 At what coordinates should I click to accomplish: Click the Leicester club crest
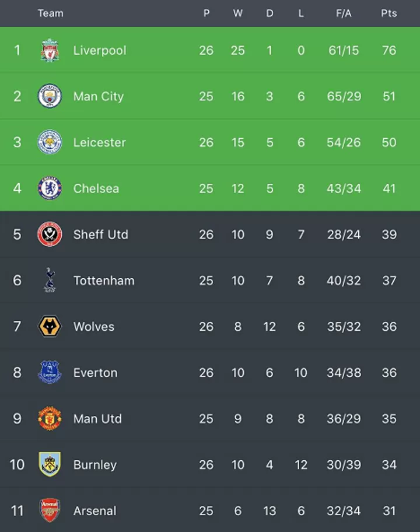coord(50,142)
